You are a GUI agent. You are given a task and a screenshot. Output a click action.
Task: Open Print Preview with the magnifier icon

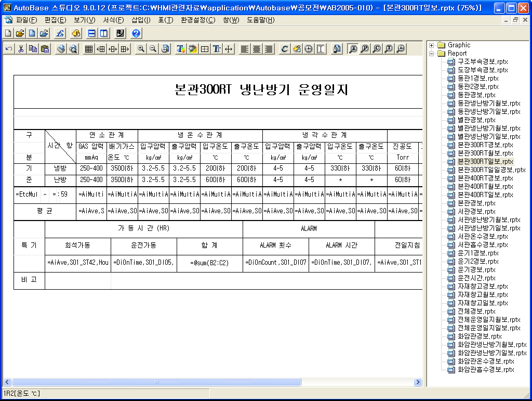[73, 49]
